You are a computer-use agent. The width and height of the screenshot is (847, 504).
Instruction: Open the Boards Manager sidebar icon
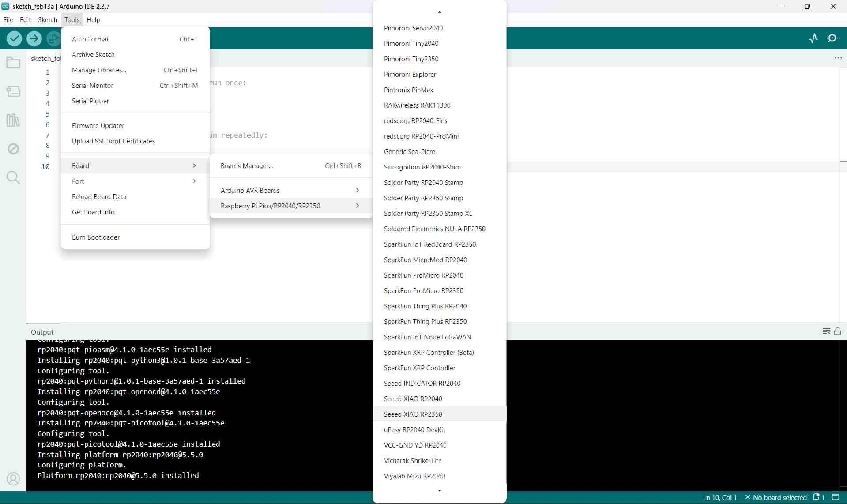click(x=13, y=91)
